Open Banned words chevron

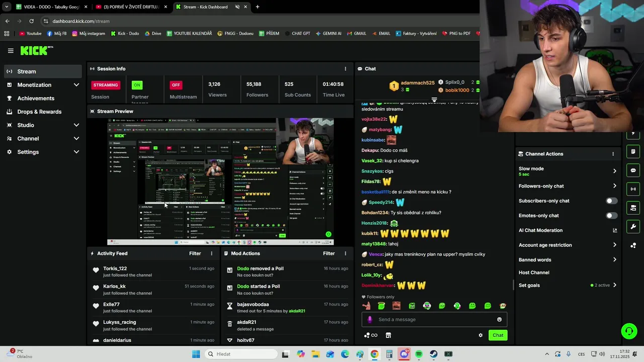(614, 260)
